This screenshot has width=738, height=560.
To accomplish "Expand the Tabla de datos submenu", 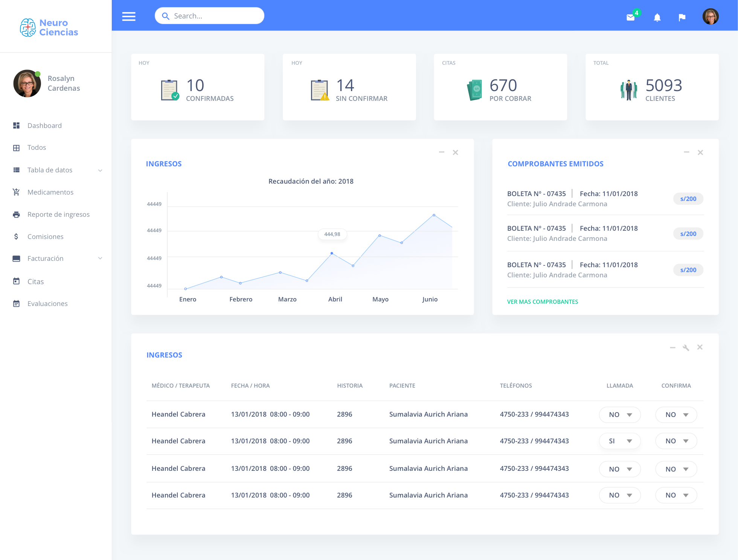I will [x=100, y=170].
